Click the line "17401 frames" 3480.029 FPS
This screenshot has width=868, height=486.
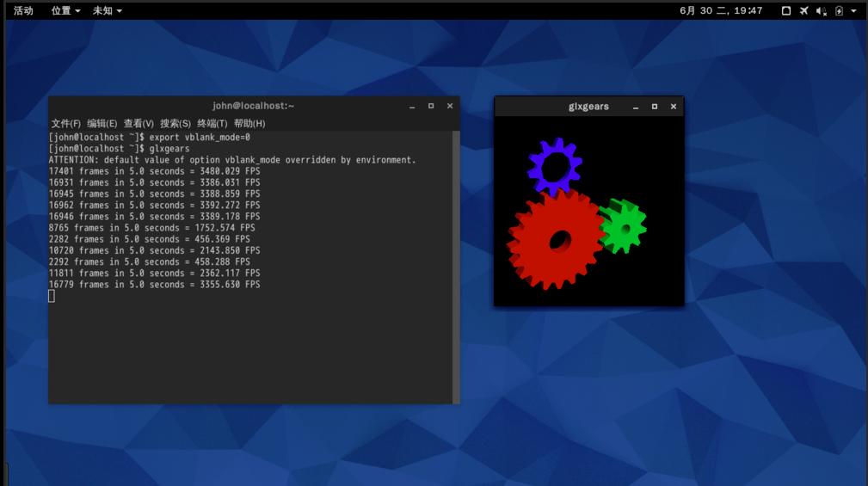pos(155,171)
